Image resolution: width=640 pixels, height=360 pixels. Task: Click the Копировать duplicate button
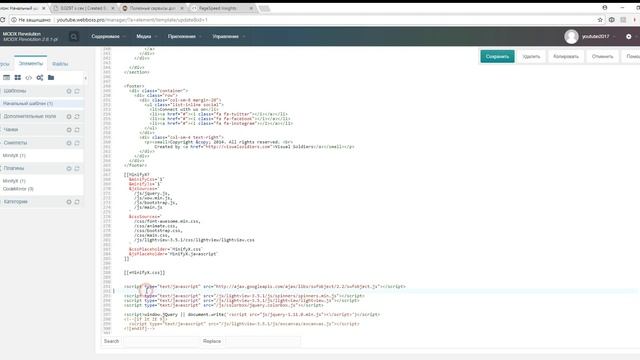point(566,57)
